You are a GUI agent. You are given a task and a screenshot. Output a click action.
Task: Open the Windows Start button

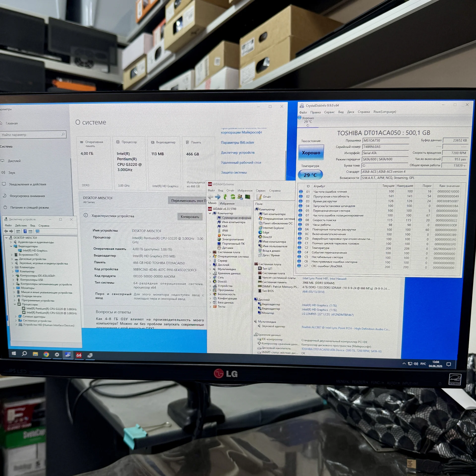(14, 354)
